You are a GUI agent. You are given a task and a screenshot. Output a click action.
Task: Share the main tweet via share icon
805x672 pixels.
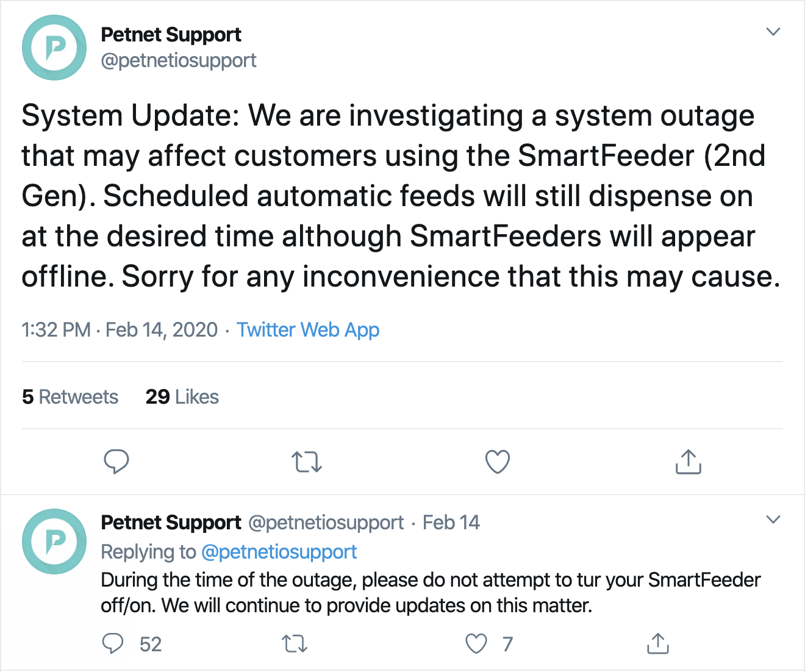(x=689, y=462)
